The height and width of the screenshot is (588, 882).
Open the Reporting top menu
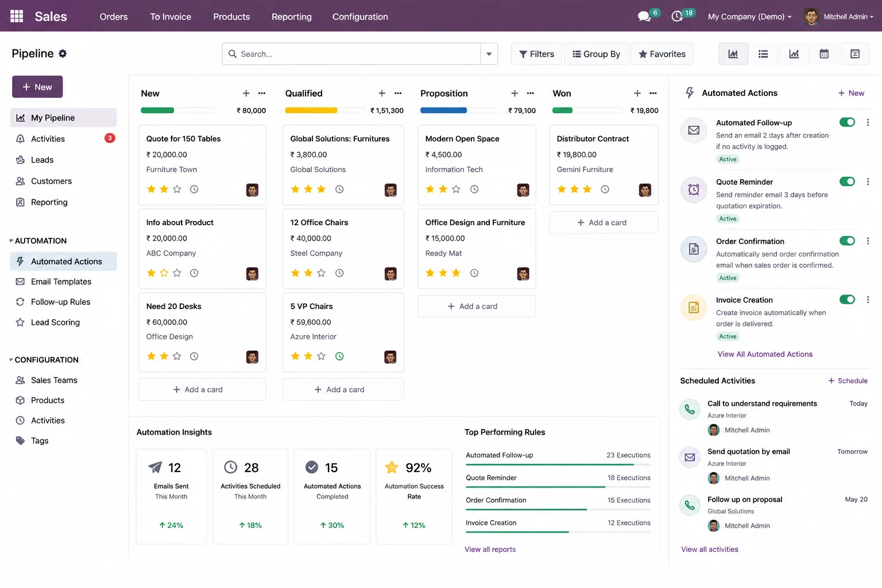pyautogui.click(x=292, y=17)
